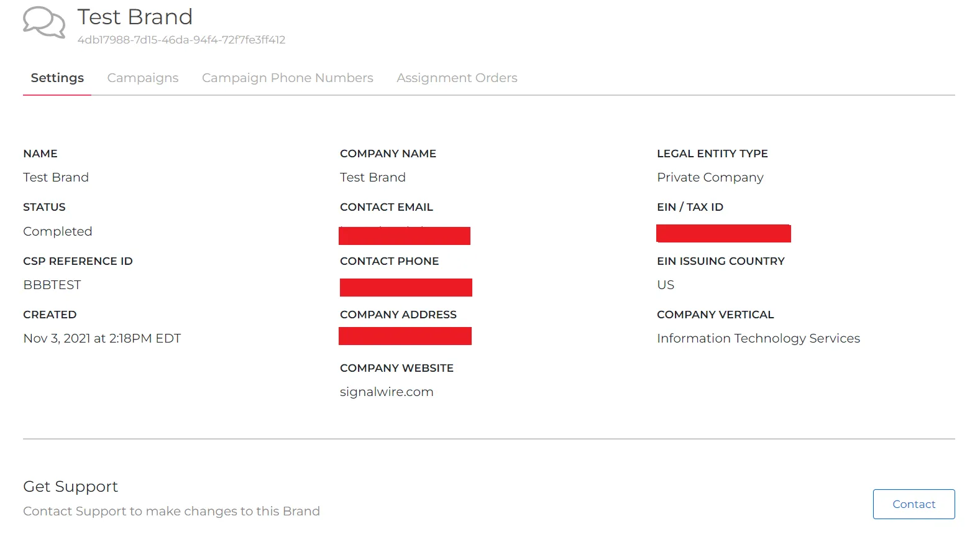This screenshot has height=544, width=980.
Task: Select the brand UUID text below Test Brand
Action: (181, 40)
